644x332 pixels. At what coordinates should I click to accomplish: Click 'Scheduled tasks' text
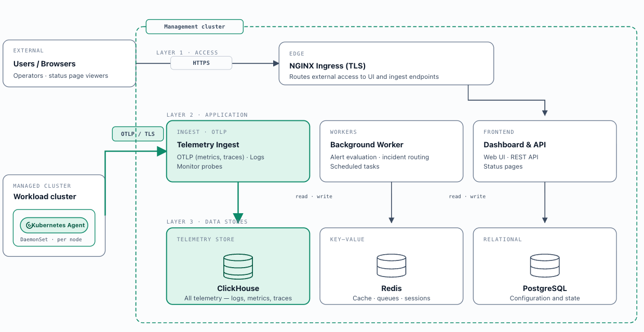click(x=355, y=167)
